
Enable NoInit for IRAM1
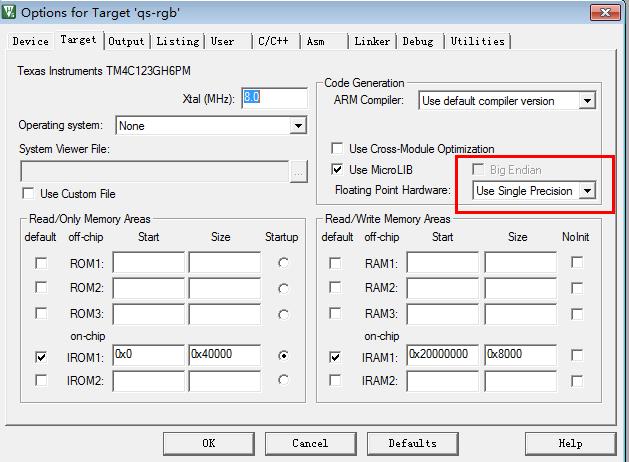coord(577,355)
